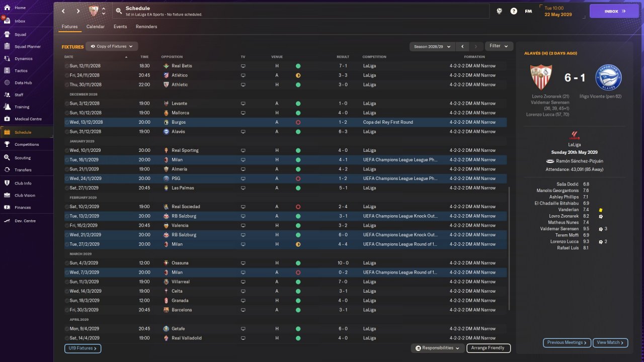Click the View Match button
The width and height of the screenshot is (644, 362).
[x=610, y=342]
